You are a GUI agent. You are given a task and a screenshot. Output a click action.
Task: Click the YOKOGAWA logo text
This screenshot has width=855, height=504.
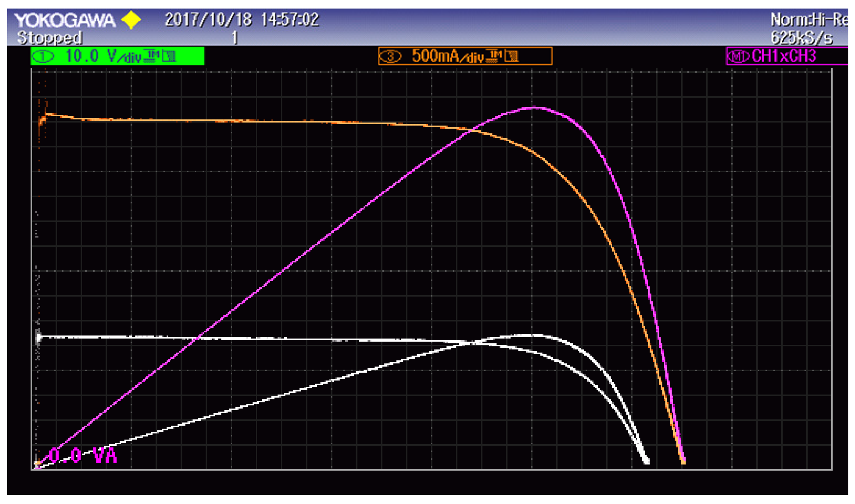64,20
